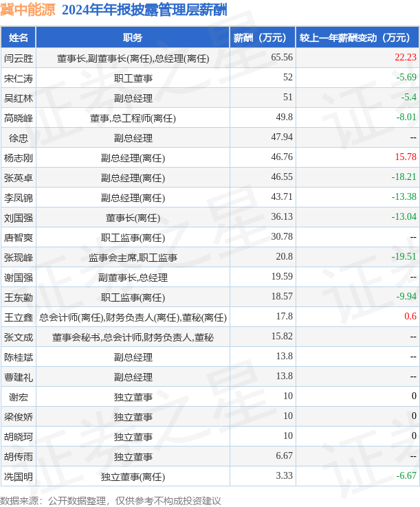Select the name 吴红林
Image resolution: width=420 pixels, height=507 pixels.
(x=19, y=98)
